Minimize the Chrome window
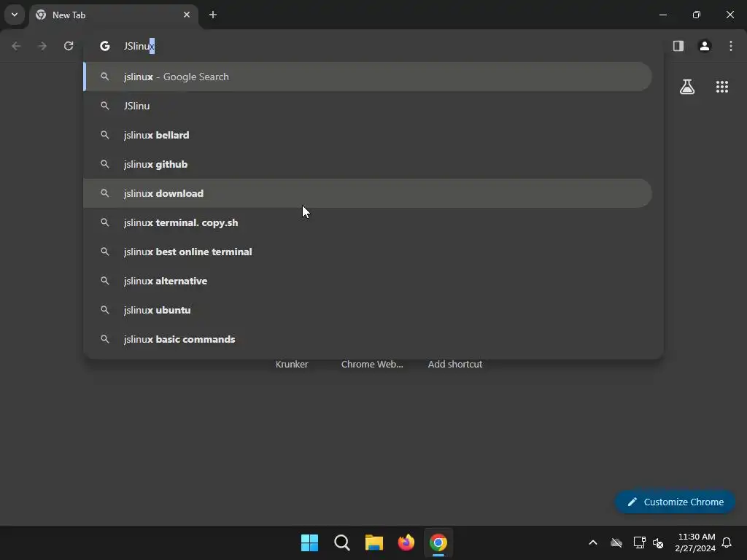Image resolution: width=747 pixels, height=560 pixels. tap(662, 15)
